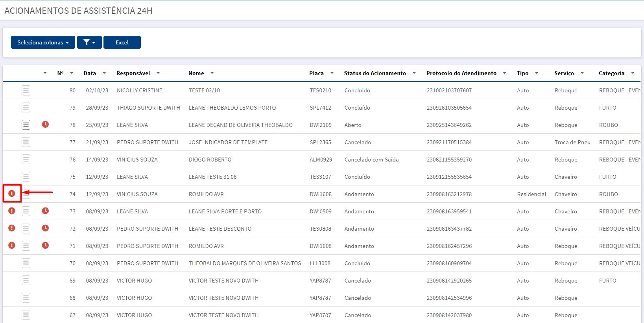Click the Nome column header
The image size is (644, 323).
click(x=196, y=73)
